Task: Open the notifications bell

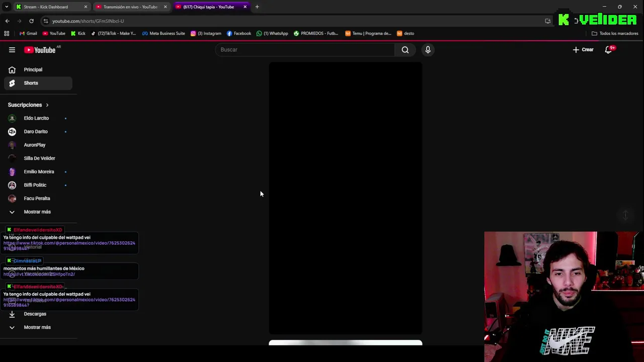Action: (608, 50)
